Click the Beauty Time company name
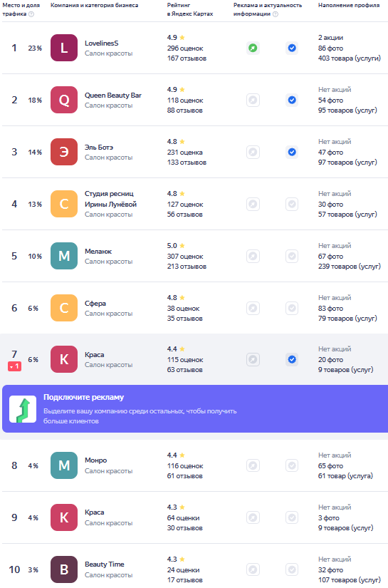 [105, 564]
